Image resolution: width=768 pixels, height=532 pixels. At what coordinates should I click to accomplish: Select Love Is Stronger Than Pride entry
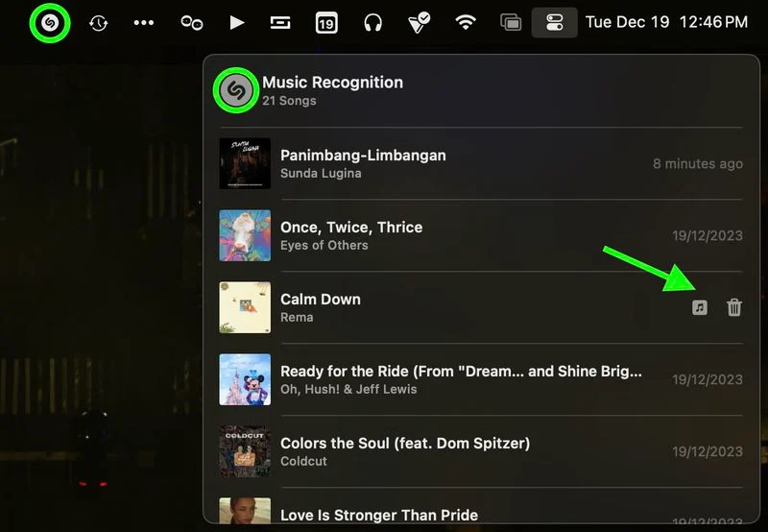(x=481, y=510)
